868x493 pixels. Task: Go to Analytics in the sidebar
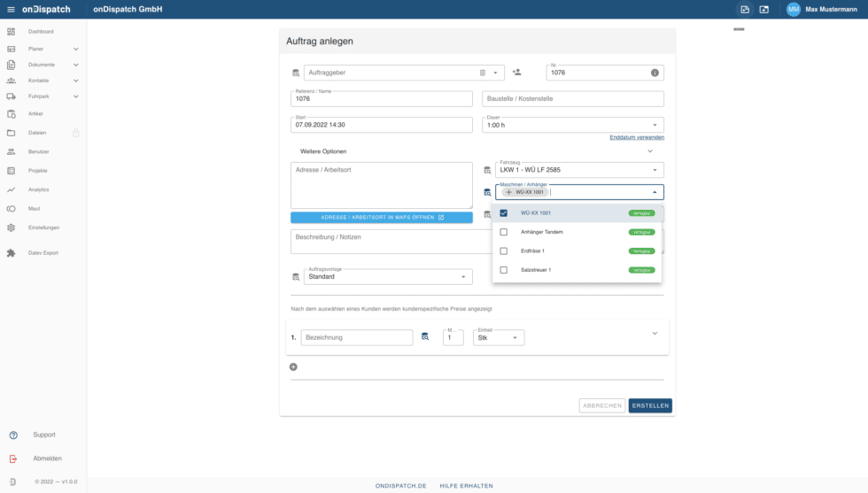(39, 189)
